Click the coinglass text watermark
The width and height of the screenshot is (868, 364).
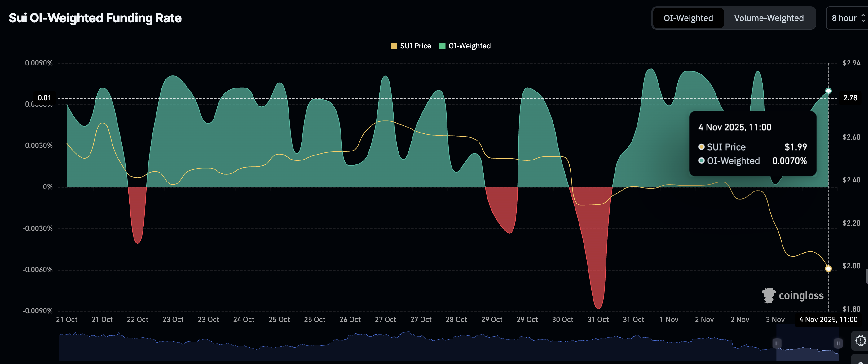(x=801, y=295)
